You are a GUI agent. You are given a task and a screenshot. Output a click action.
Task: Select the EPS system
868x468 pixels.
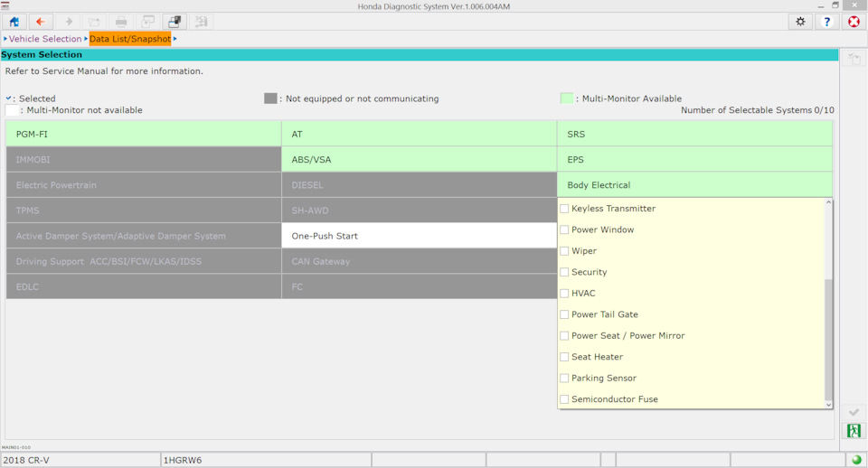click(694, 159)
